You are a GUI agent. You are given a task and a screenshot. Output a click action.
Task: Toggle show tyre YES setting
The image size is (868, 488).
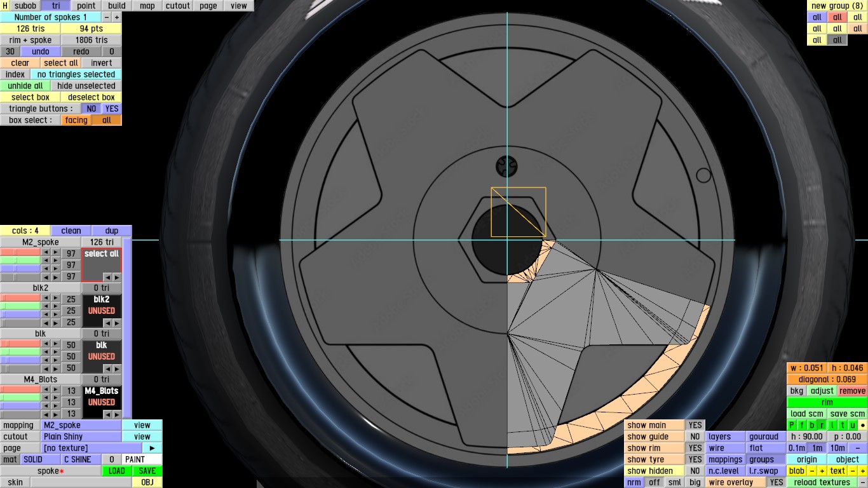pyautogui.click(x=695, y=459)
